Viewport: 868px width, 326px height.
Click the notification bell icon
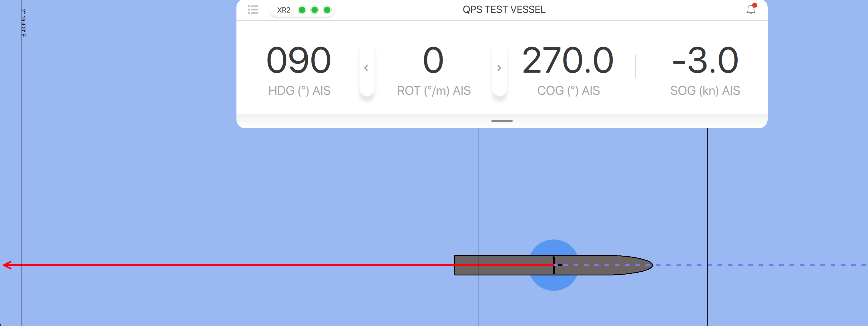(x=750, y=9)
